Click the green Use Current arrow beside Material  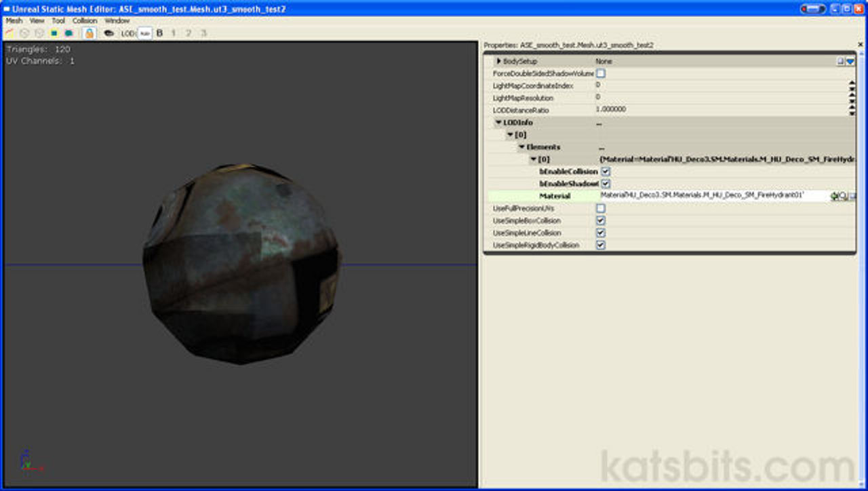coord(834,195)
